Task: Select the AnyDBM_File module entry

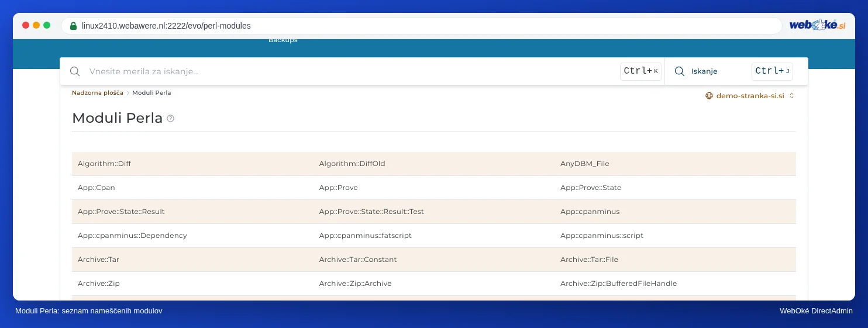Action: (x=585, y=164)
